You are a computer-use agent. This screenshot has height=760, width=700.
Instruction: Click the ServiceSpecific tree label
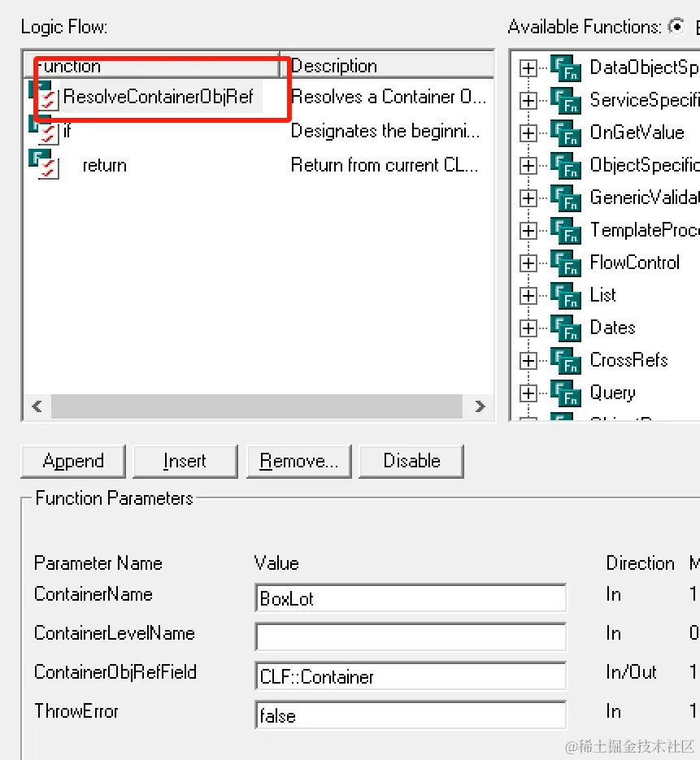644,100
